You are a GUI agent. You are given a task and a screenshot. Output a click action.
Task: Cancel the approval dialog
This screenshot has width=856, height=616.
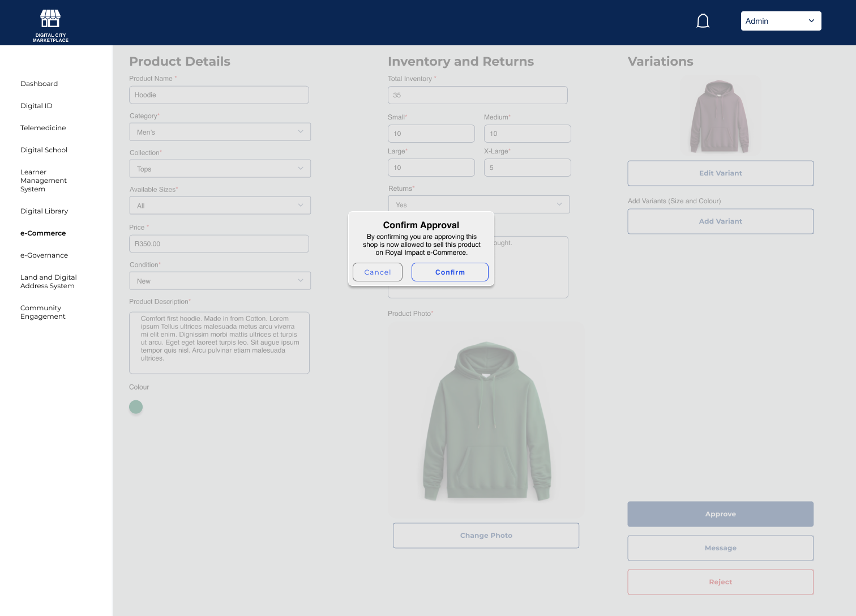point(377,272)
